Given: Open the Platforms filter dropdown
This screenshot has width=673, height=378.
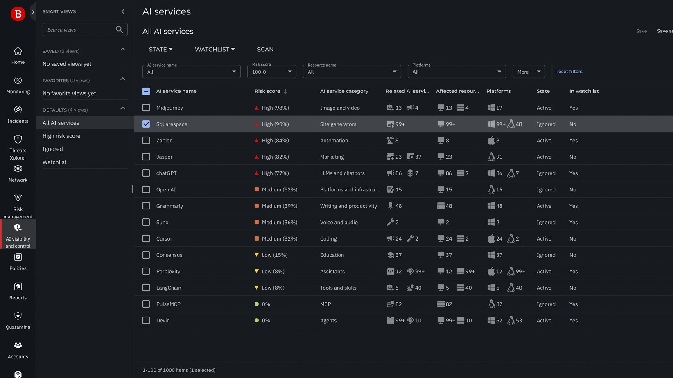Looking at the screenshot, I should 457,71.
